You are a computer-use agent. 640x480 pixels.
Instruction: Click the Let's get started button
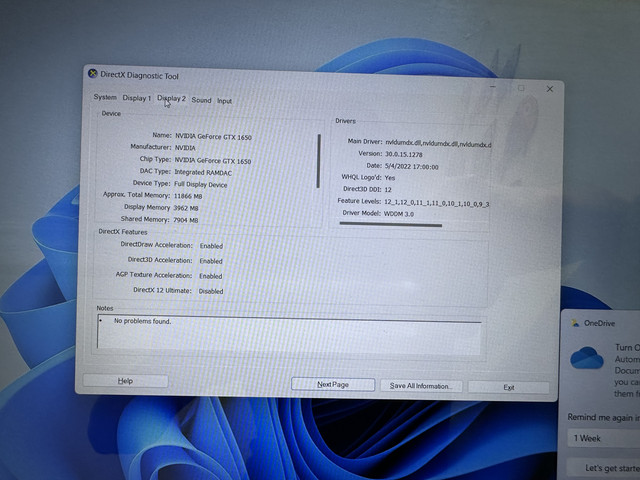pyautogui.click(x=604, y=468)
